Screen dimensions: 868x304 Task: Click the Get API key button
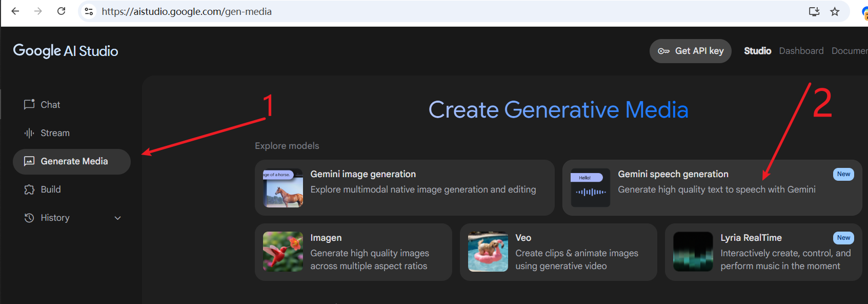691,51
